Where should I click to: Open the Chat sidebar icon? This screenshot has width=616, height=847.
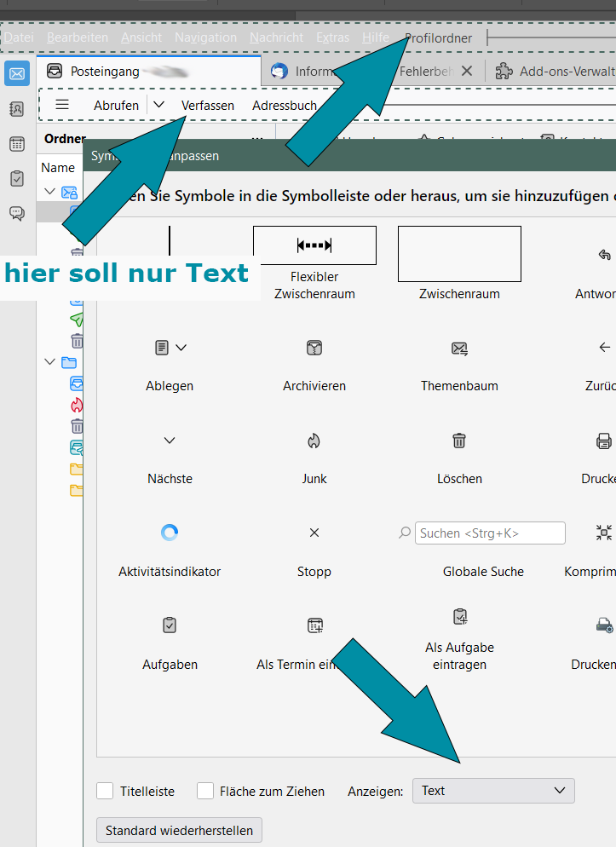tap(17, 213)
